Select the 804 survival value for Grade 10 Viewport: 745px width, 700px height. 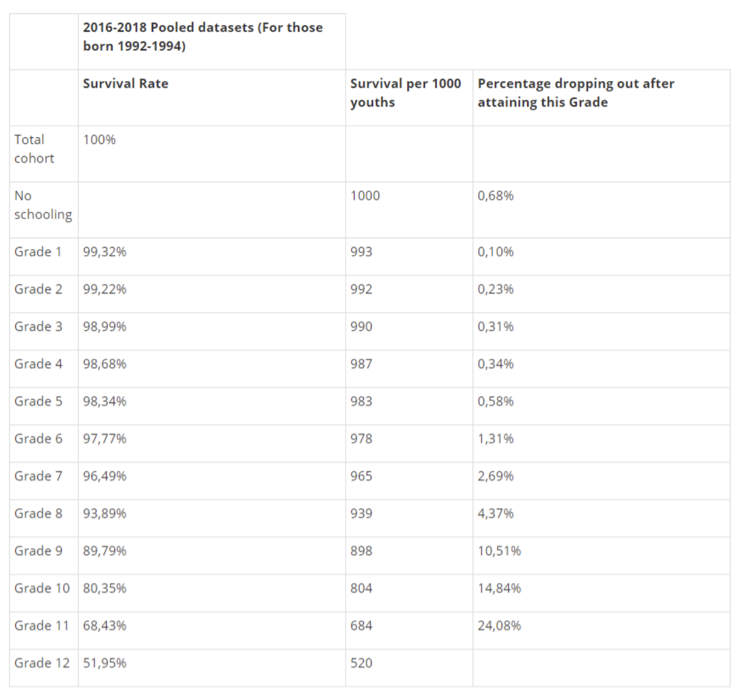click(361, 588)
